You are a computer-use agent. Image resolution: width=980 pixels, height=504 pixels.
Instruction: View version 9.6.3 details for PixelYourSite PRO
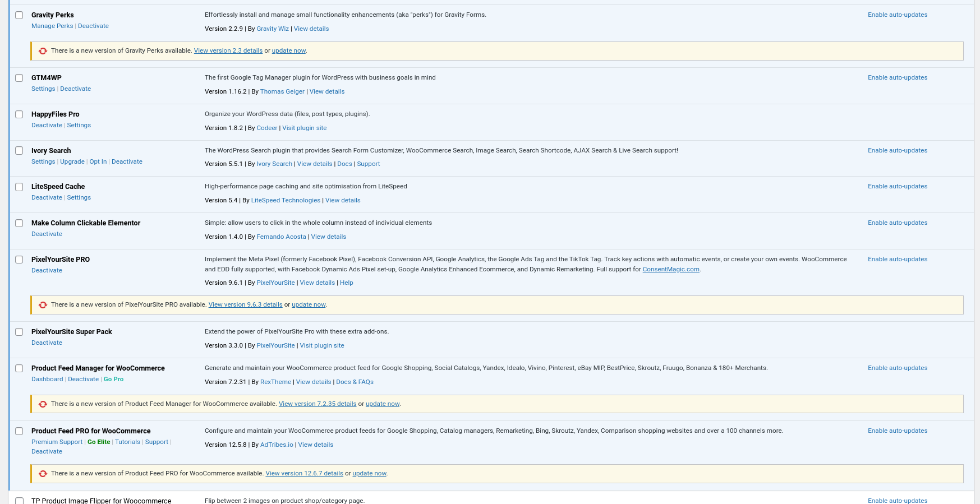point(245,305)
